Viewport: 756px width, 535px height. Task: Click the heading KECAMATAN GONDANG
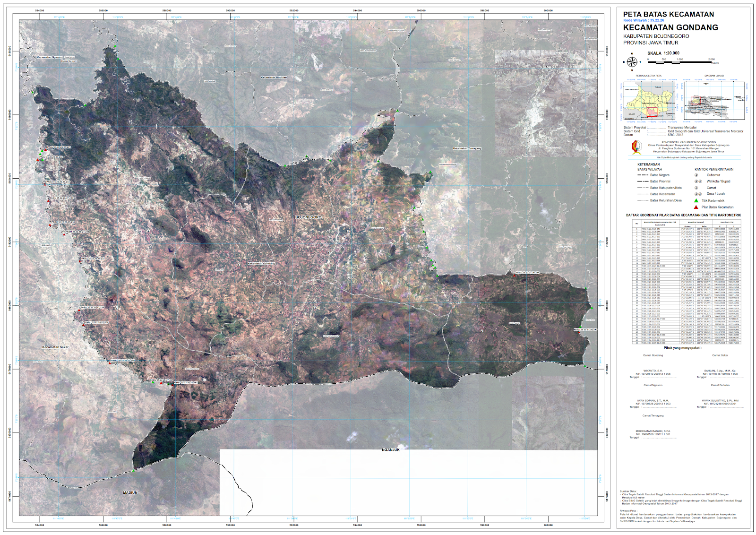(x=670, y=28)
